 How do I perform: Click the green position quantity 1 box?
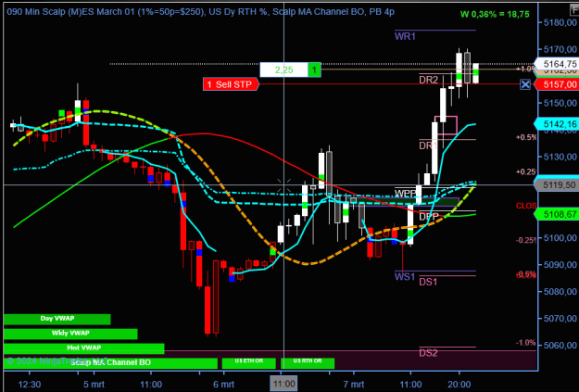tap(314, 70)
